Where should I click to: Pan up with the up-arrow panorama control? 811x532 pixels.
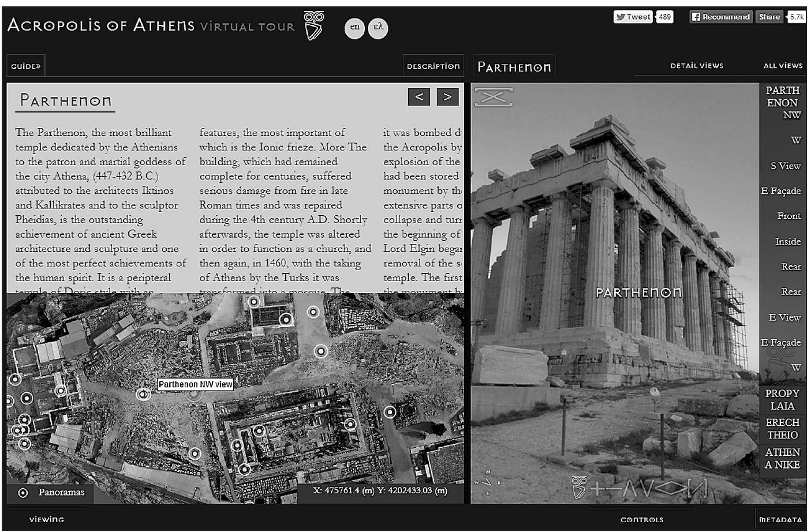click(x=630, y=489)
